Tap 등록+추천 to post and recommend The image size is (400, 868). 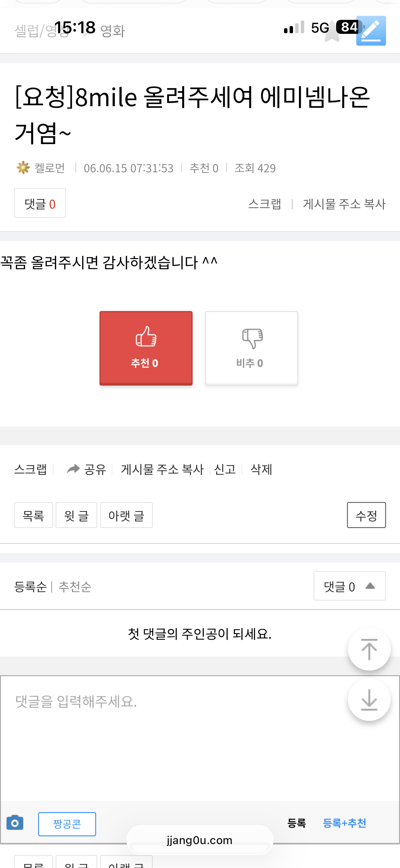point(344,823)
